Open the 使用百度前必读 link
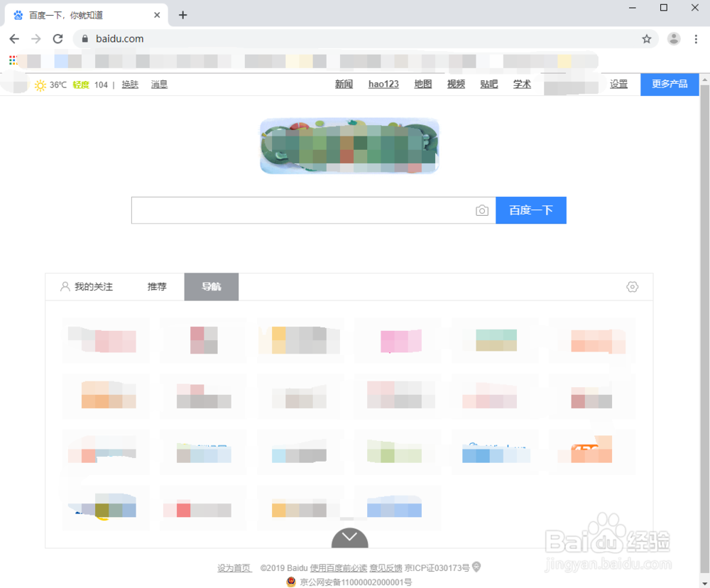 click(338, 568)
